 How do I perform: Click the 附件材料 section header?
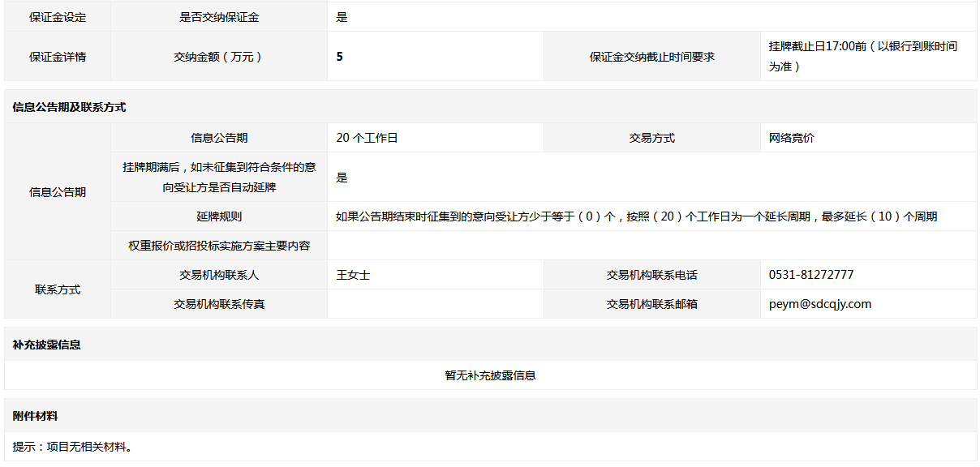point(36,416)
